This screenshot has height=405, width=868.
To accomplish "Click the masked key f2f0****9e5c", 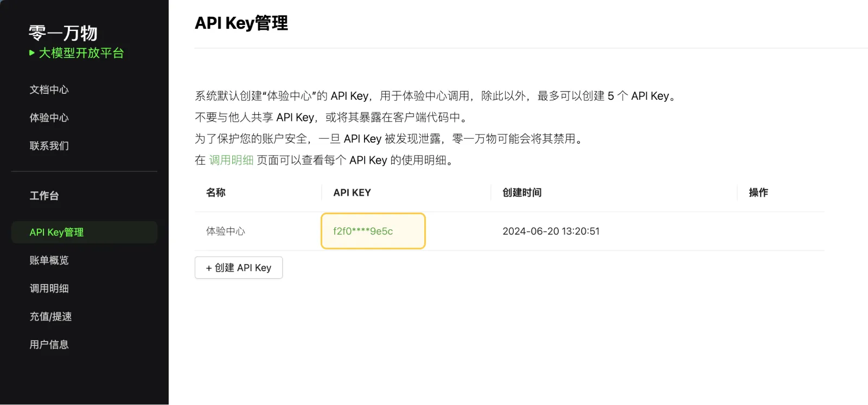I will (363, 231).
